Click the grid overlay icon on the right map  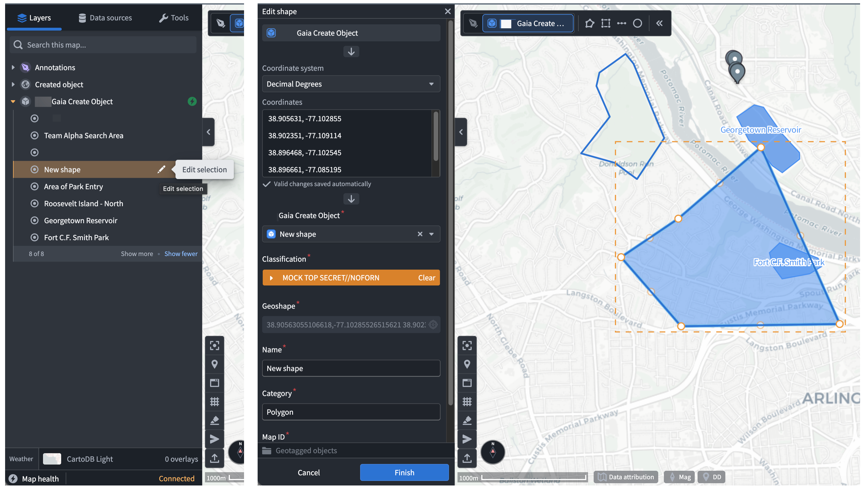pyautogui.click(x=467, y=401)
